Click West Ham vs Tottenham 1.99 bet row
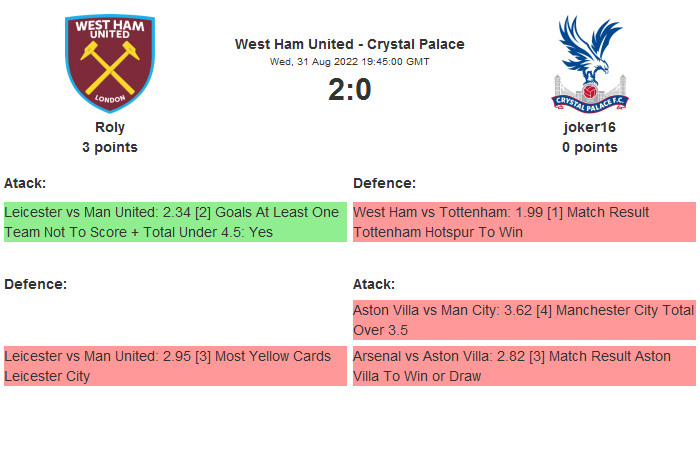This screenshot has width=700, height=460. coord(523,222)
